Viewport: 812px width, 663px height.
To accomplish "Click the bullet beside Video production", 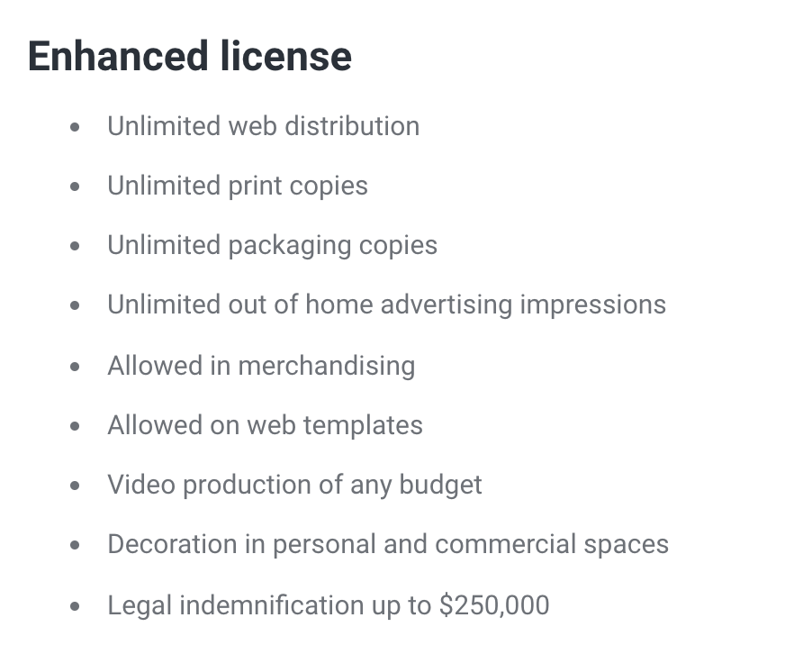I will tap(75, 486).
